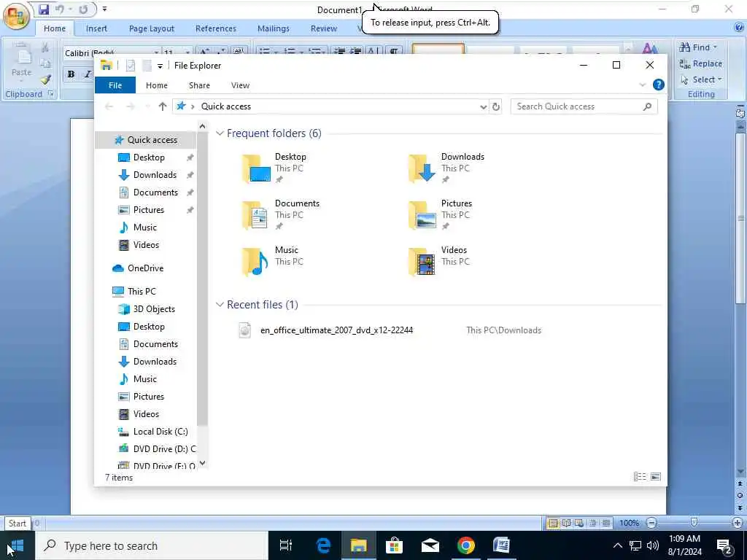
Task: Open the File tab in File Explorer
Action: [x=115, y=85]
